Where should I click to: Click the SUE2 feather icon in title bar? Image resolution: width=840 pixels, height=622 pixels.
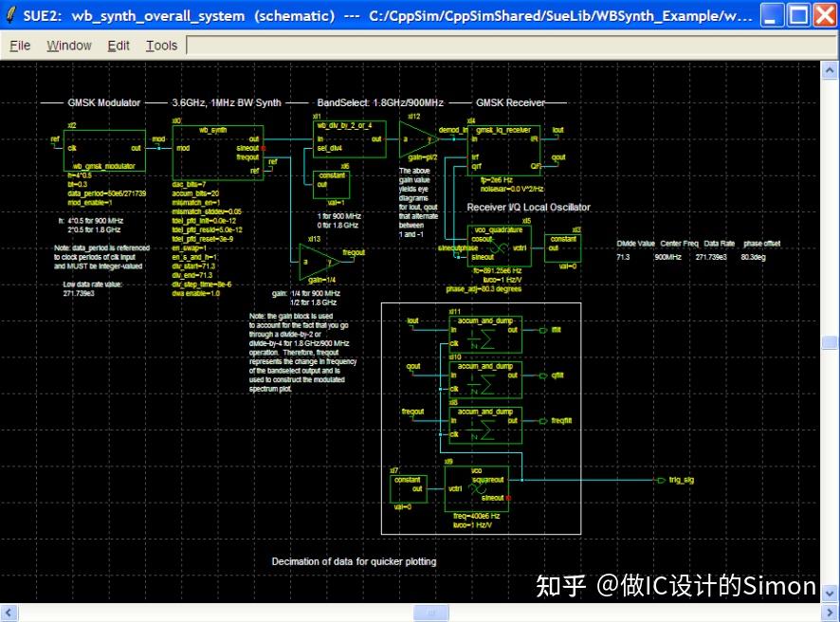tap(9, 14)
